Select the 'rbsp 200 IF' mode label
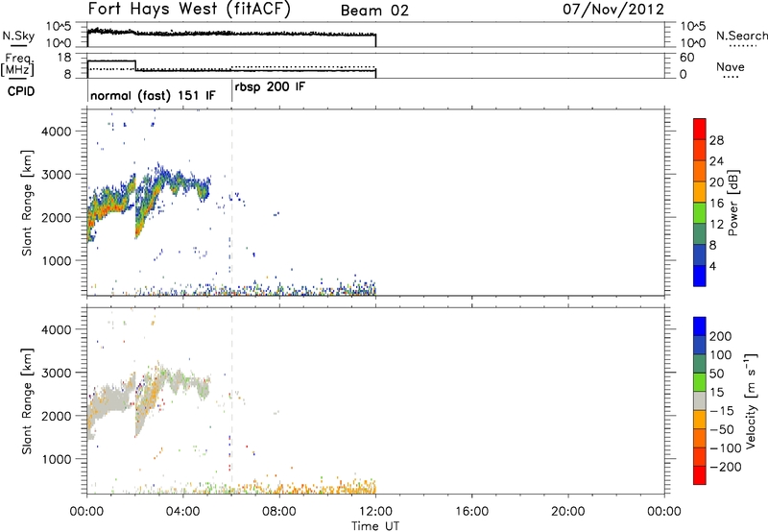 coord(270,87)
